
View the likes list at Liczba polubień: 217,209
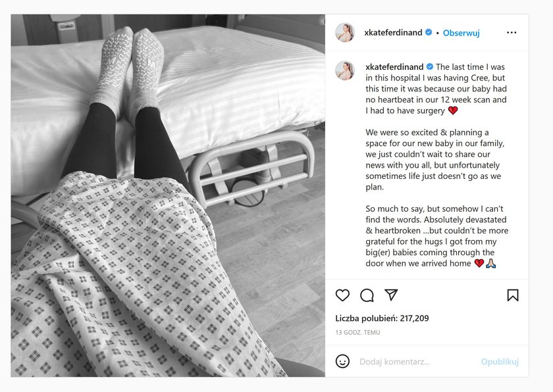[382, 318]
